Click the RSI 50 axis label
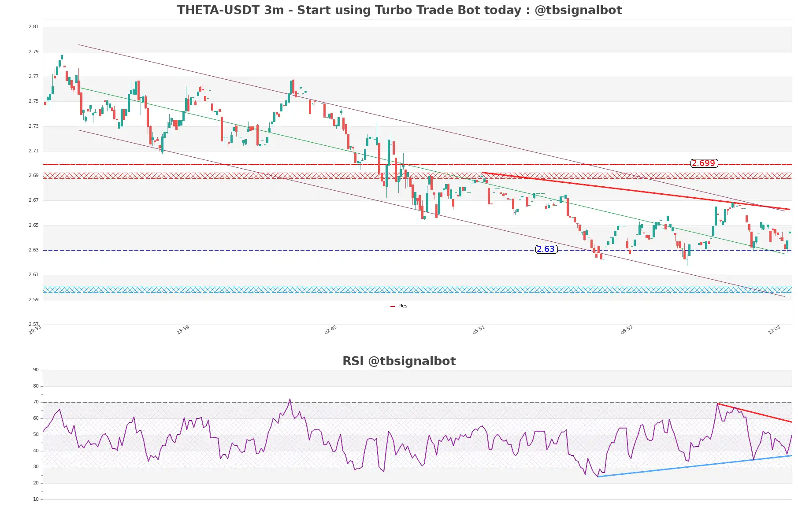Viewport: 798px width, 532px height. (x=36, y=435)
